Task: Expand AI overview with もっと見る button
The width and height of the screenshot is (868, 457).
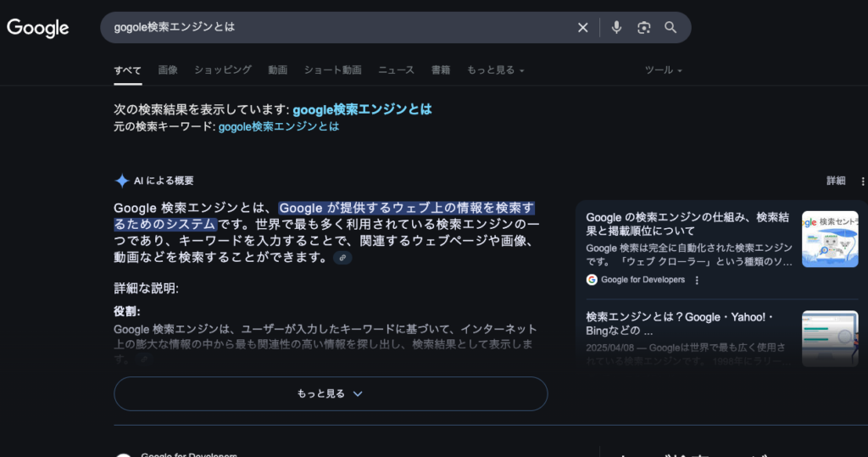Action: pos(331,394)
